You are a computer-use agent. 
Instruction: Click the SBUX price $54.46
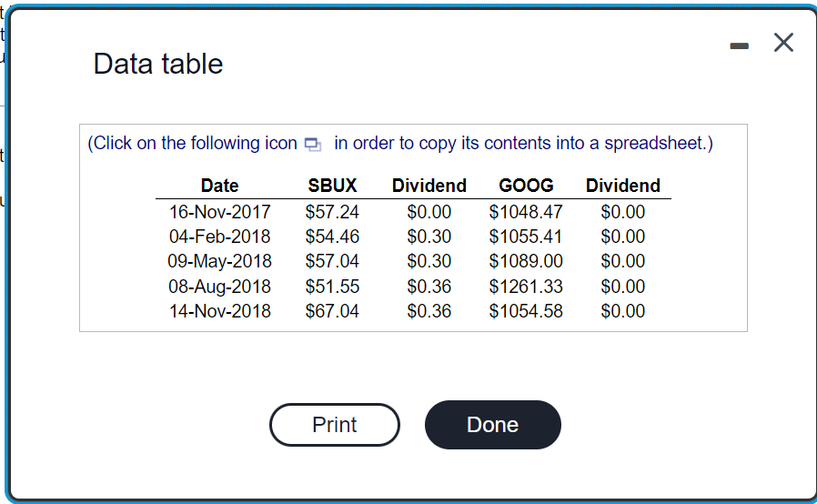332,237
